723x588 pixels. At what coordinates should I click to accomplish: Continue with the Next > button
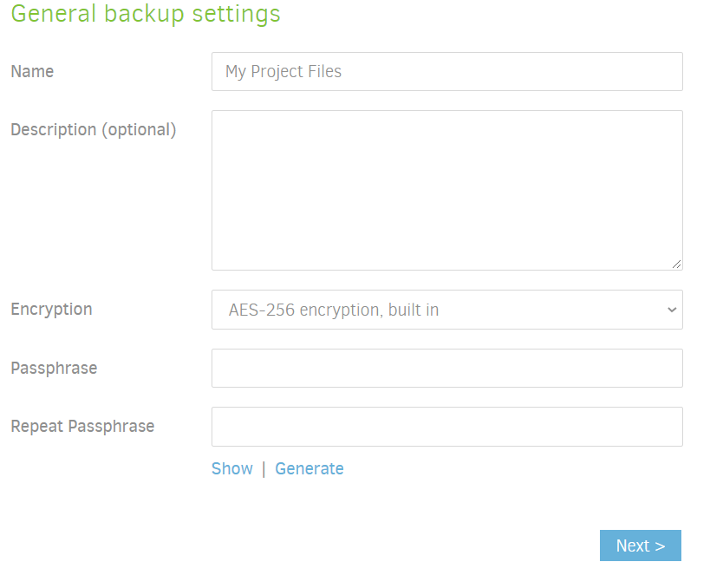tap(641, 546)
